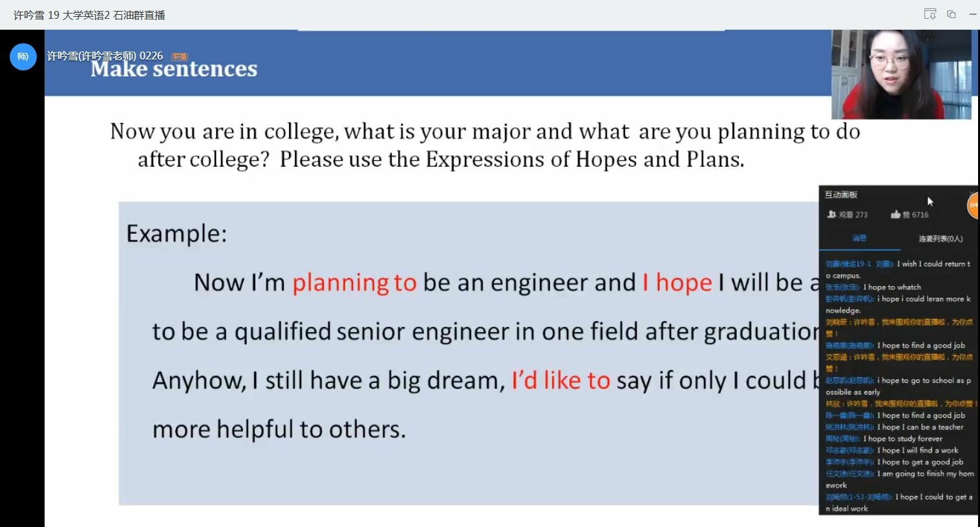Click the "Make sentences" slide heading
This screenshot has width=980, height=527.
174,68
